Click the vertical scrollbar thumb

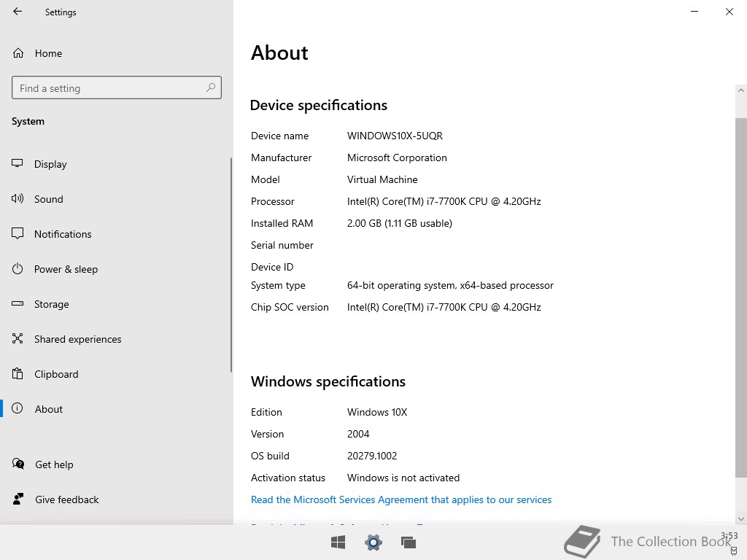(x=741, y=297)
